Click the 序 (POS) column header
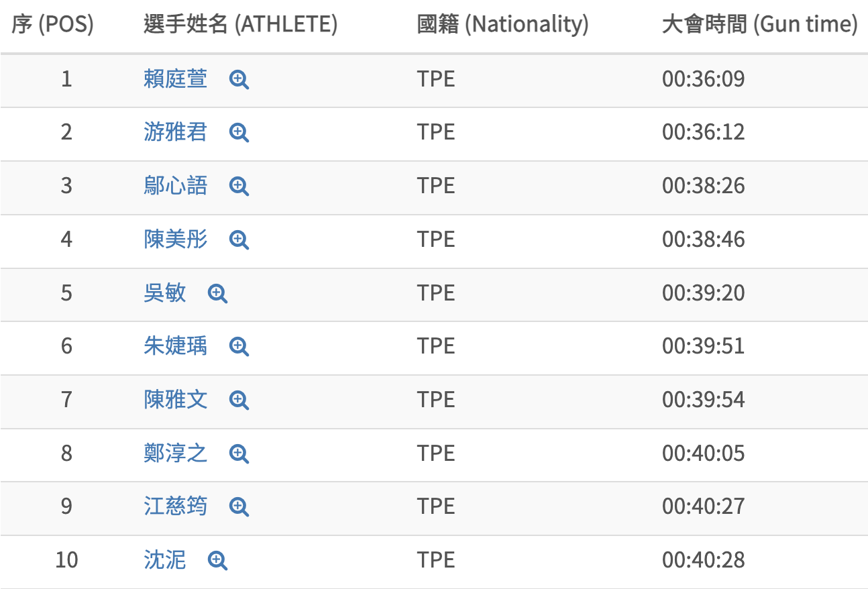Viewport: 868px width, 589px height. (52, 25)
